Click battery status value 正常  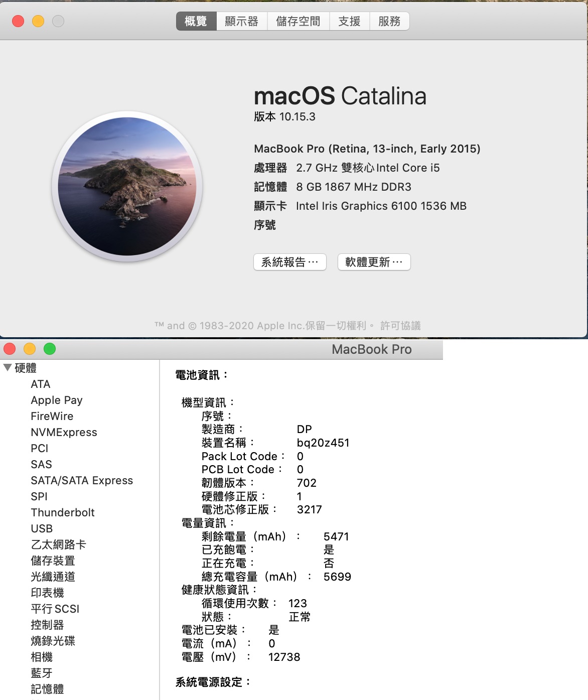tap(300, 617)
